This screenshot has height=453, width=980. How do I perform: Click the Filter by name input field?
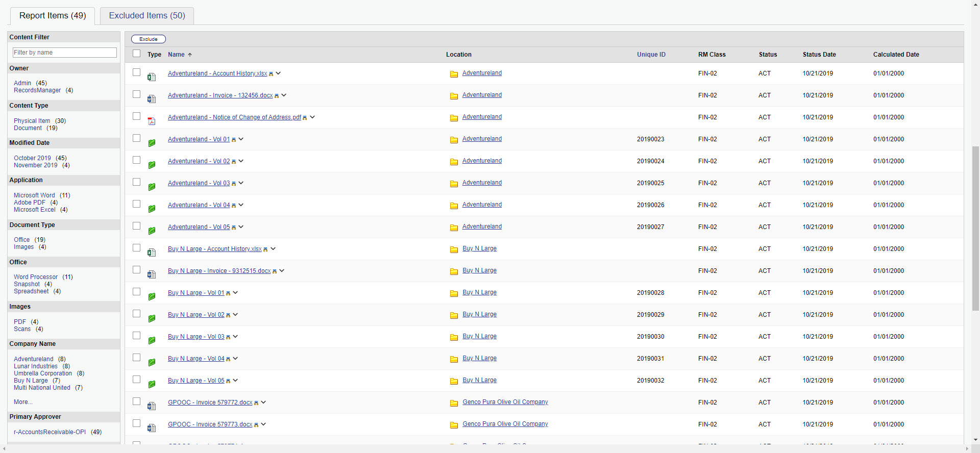click(x=65, y=53)
